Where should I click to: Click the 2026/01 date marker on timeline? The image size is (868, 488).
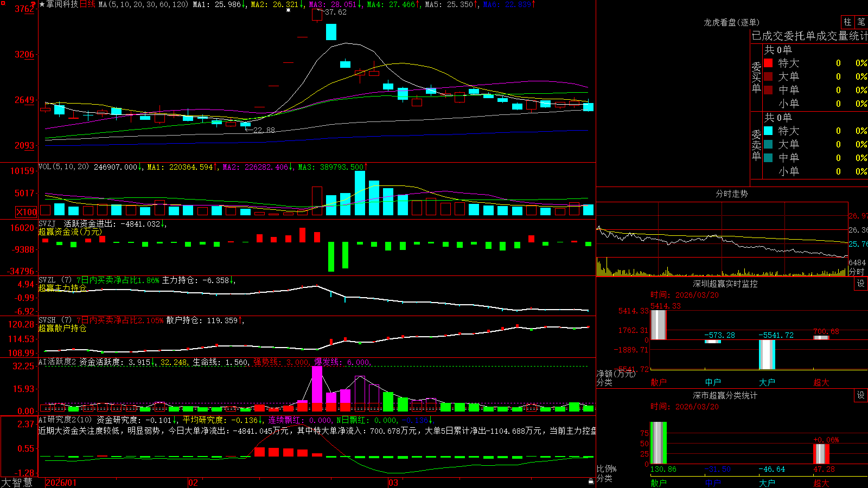click(61, 483)
